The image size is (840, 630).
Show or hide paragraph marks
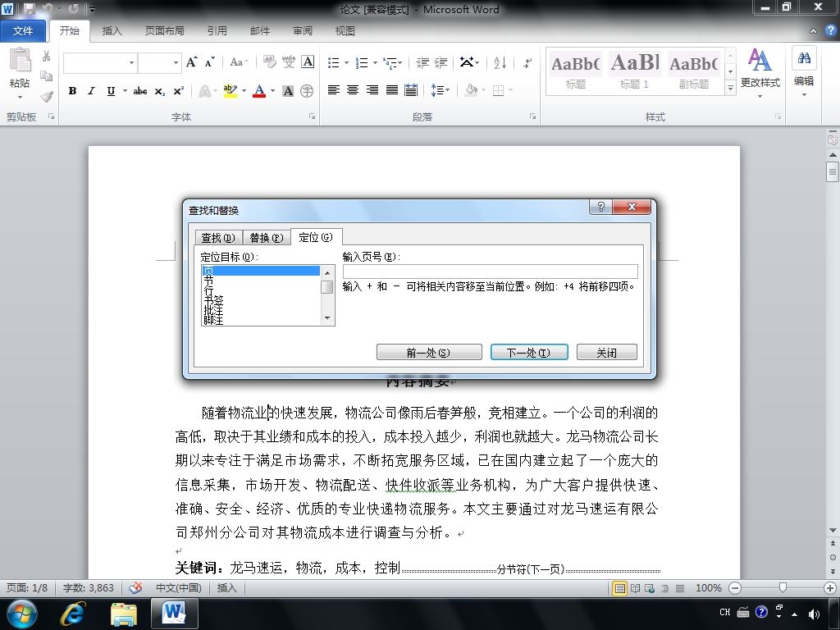tap(527, 62)
